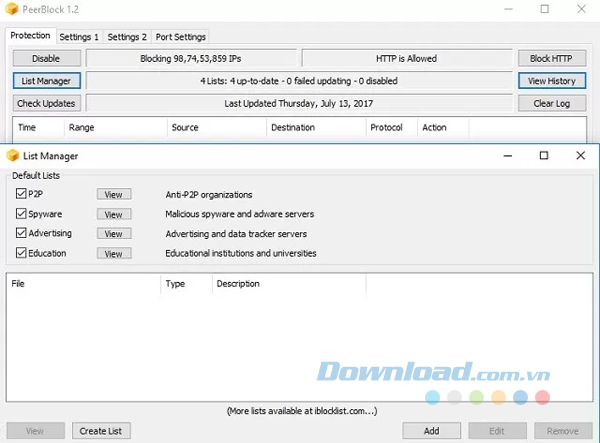Sort log by Destination column header

click(292, 128)
